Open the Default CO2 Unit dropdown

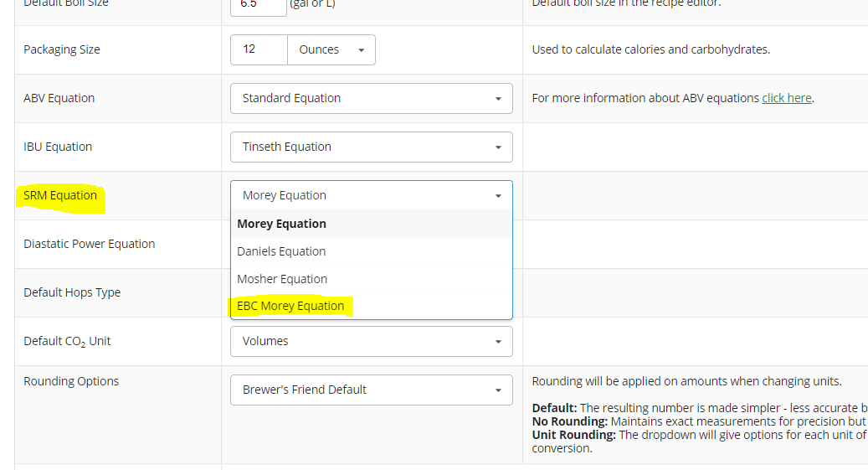[371, 341]
